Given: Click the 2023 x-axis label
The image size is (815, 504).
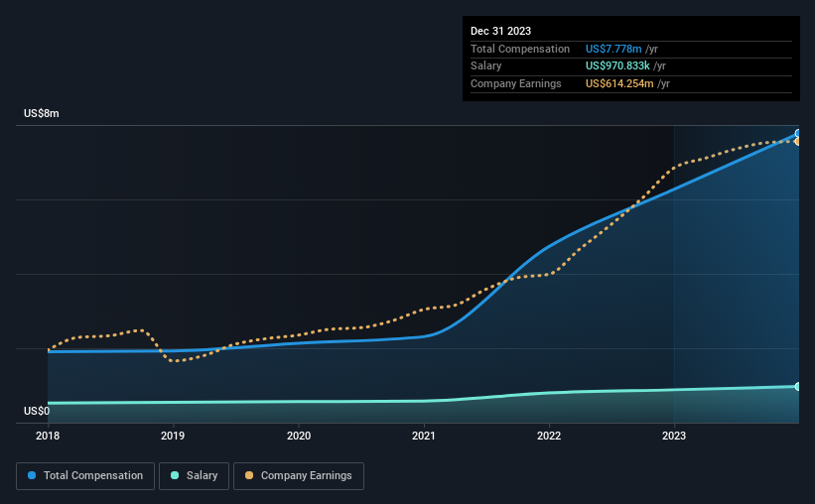Looking at the screenshot, I should tap(674, 436).
